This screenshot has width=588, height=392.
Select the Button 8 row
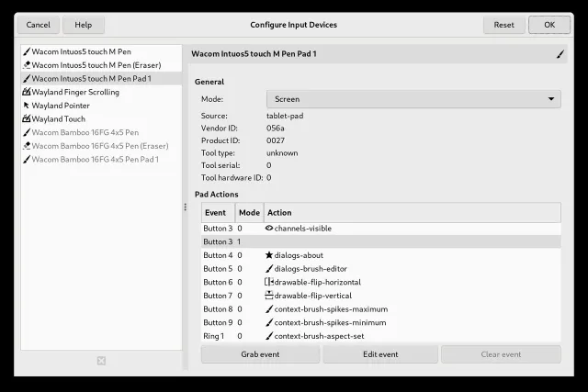pyautogui.click(x=381, y=309)
